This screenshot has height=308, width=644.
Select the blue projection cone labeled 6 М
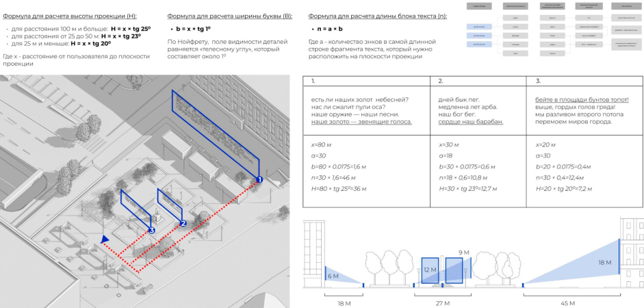click(343, 276)
